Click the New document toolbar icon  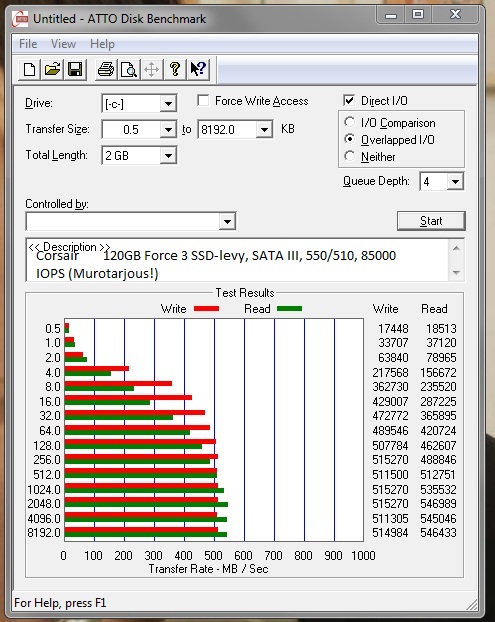coord(29,70)
